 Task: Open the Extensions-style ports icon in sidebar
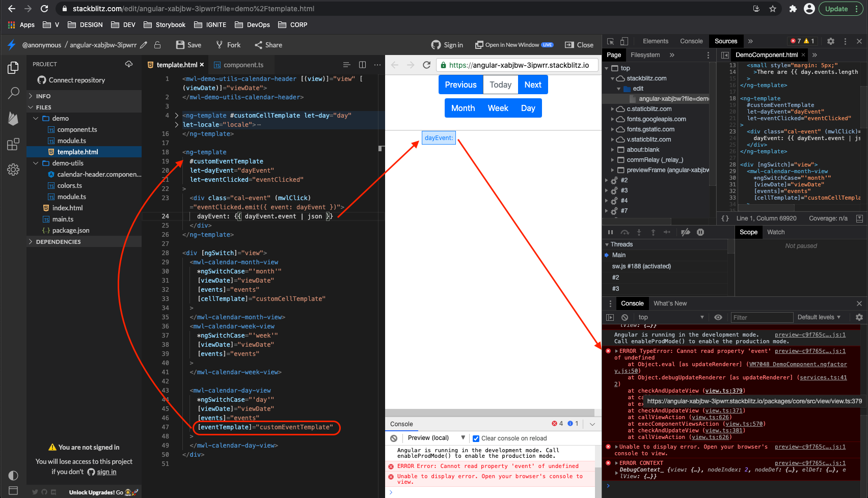(13, 144)
